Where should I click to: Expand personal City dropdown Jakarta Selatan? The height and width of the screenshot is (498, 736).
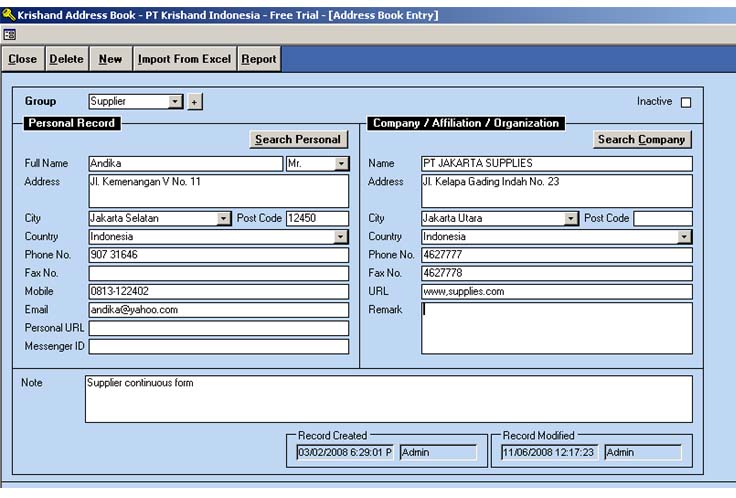click(224, 218)
